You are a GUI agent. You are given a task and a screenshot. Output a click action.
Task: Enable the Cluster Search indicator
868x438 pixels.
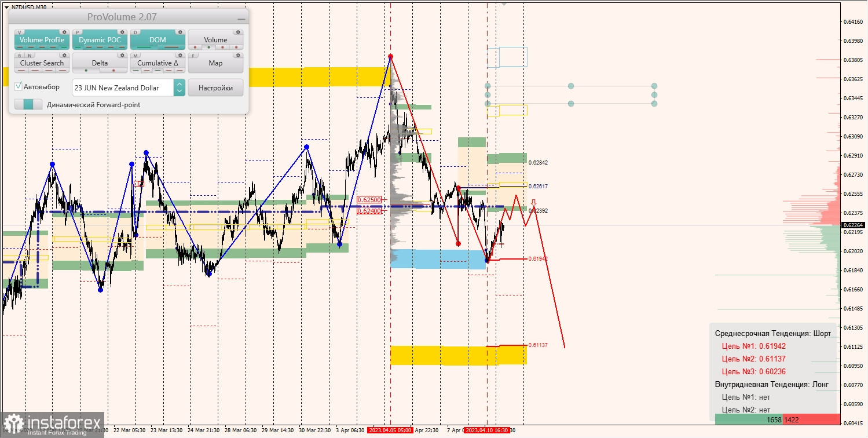point(42,63)
